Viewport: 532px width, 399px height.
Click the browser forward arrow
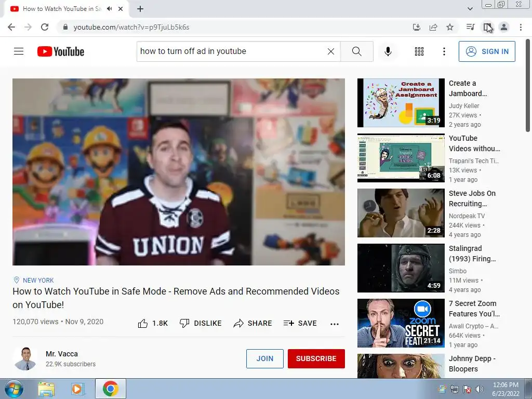(x=28, y=27)
